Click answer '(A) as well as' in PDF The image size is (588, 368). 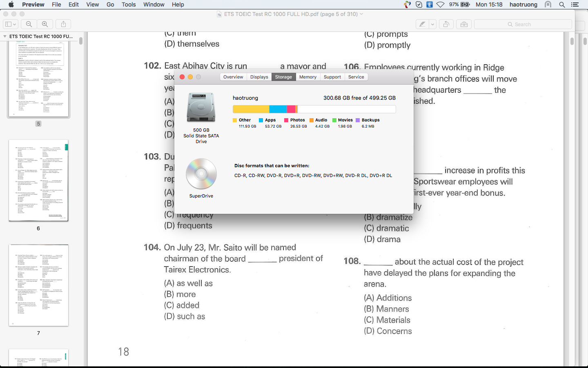(x=188, y=283)
